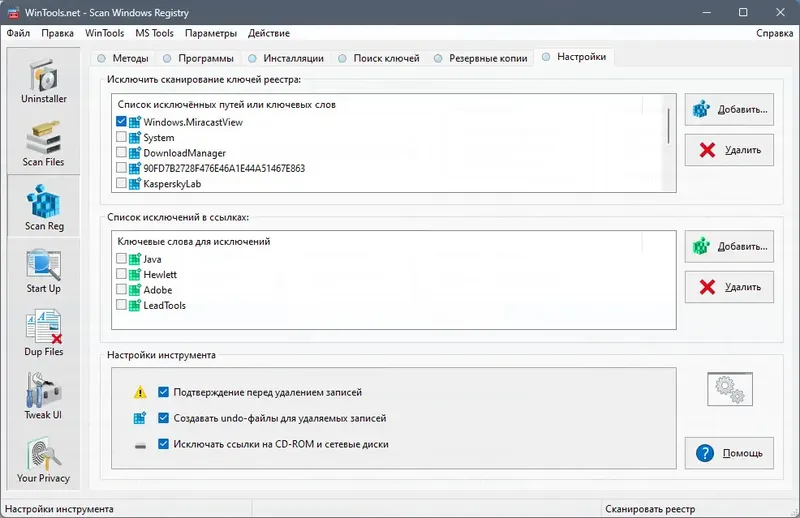Select the 90FD7B2728F476E46A1E44A51467E863 entry text
The image size is (800, 518).
point(224,168)
